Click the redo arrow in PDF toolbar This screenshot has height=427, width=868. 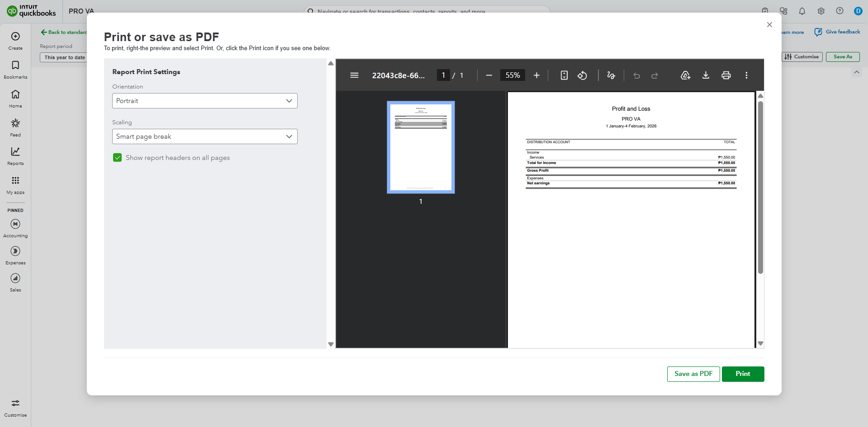[x=655, y=75]
